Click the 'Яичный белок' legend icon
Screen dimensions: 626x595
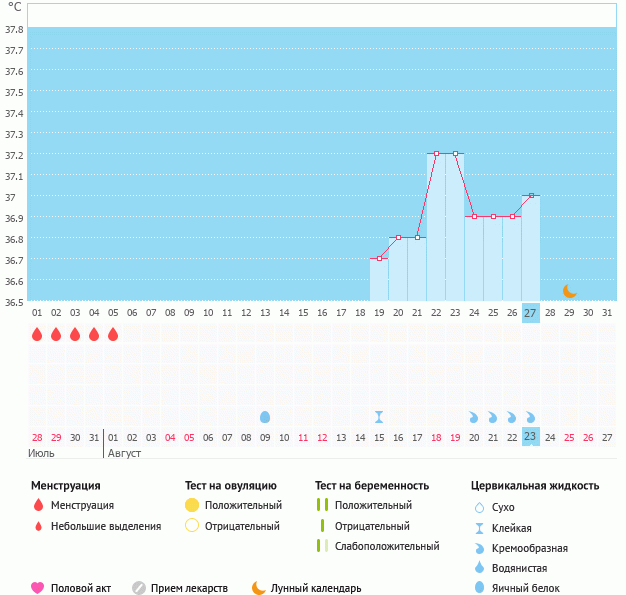tap(480, 588)
